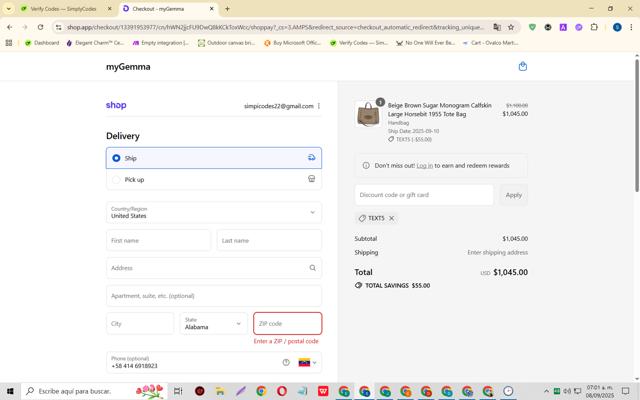Open the Outdoor canvas bookmark
Image resolution: width=640 pixels, height=400 pixels.
[x=227, y=43]
